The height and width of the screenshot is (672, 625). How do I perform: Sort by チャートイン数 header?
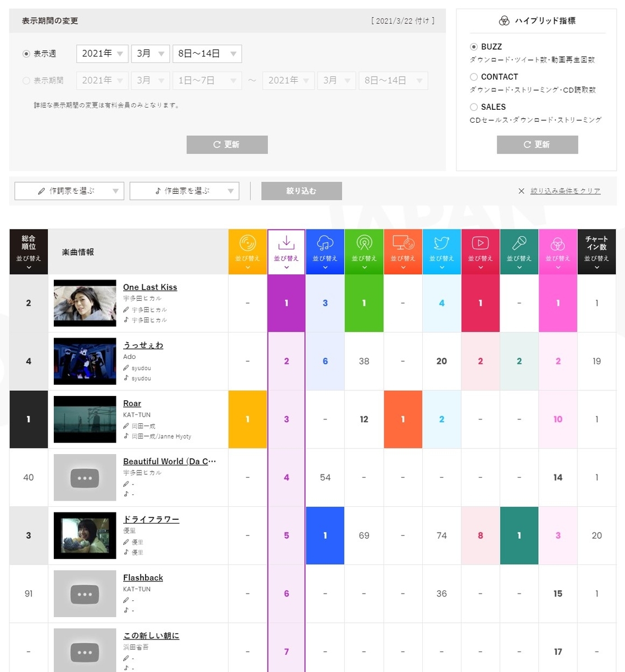click(x=596, y=251)
